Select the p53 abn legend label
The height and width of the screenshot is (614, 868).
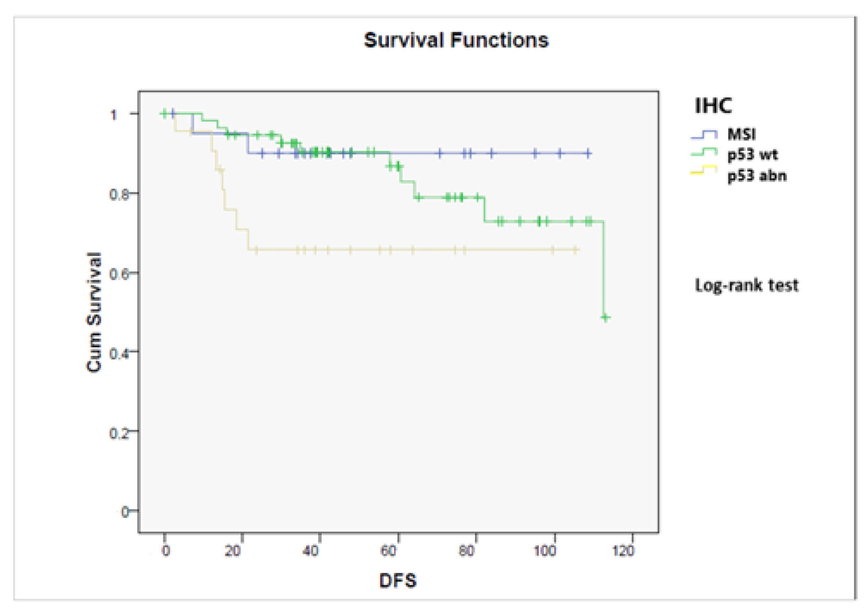757,176
